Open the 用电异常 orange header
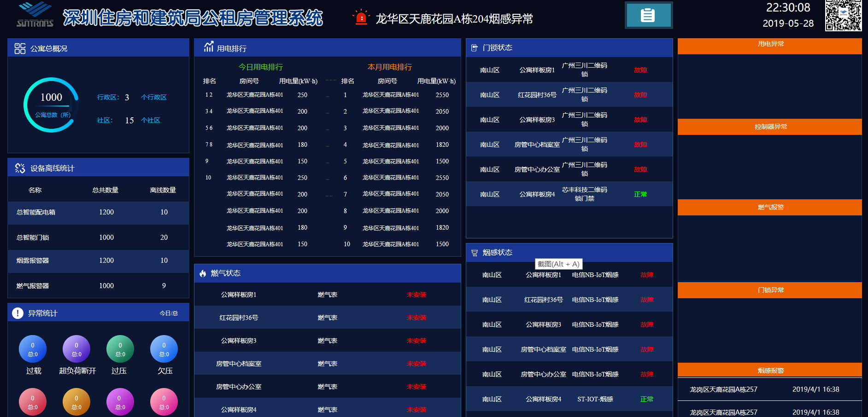Image resolution: width=868 pixels, height=417 pixels. click(x=770, y=45)
